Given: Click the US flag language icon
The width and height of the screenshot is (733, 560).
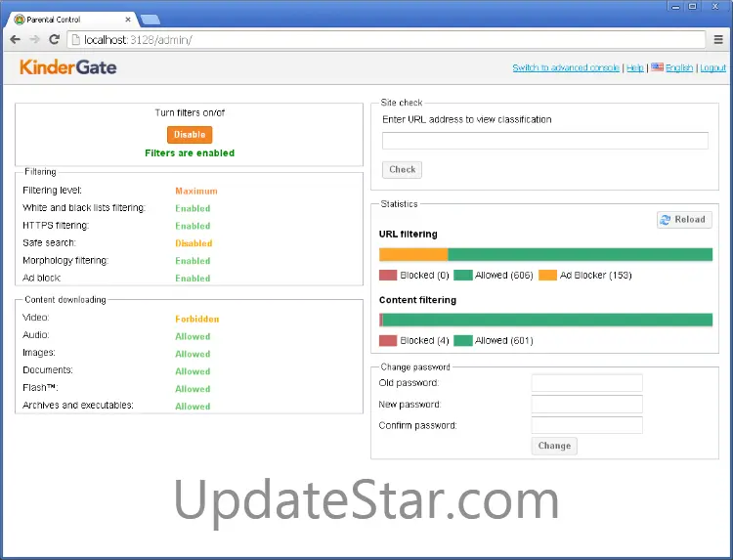Looking at the screenshot, I should 657,67.
